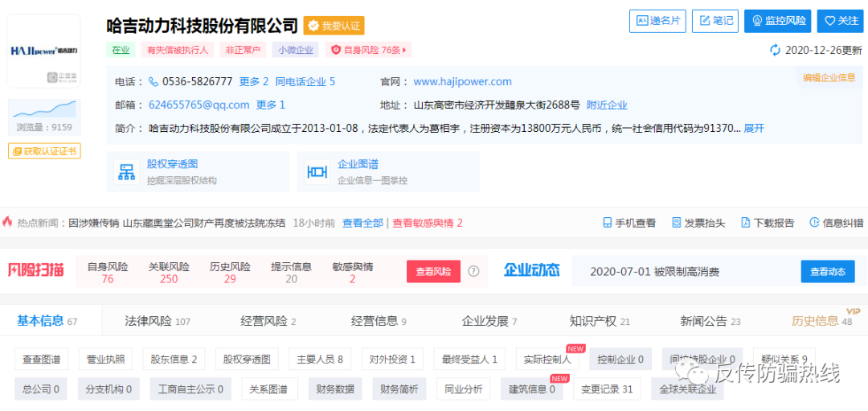Open the 企业图谱 map icon

pos(317,172)
